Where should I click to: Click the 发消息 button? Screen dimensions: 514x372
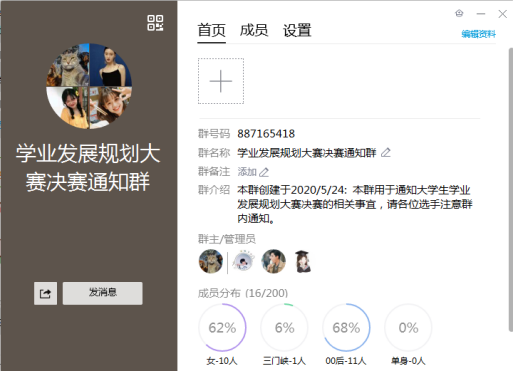click(x=103, y=293)
